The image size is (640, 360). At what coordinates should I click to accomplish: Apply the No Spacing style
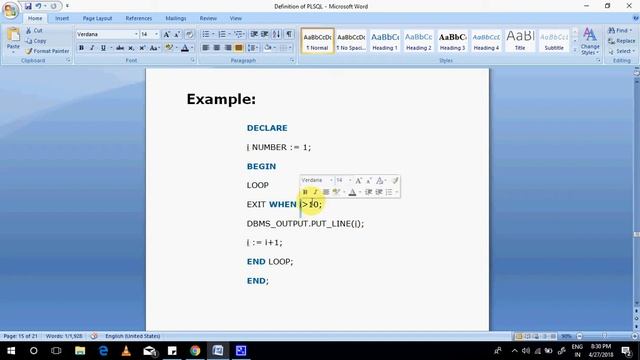[x=351, y=40]
